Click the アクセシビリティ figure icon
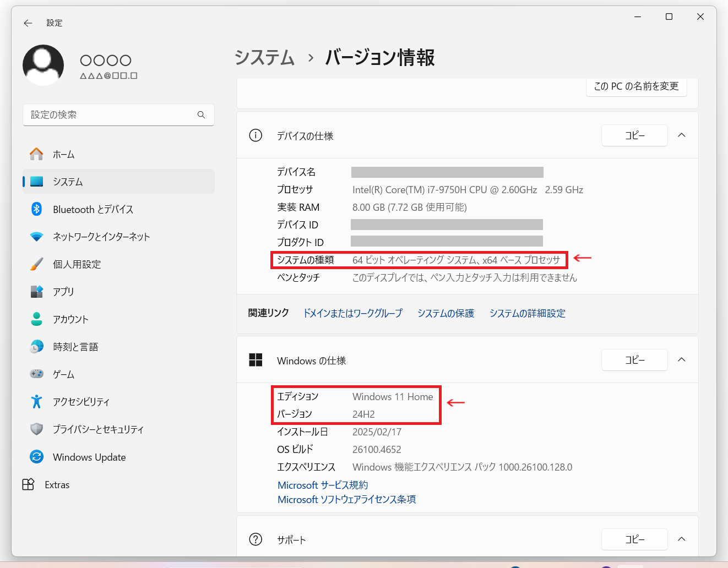 pyautogui.click(x=36, y=402)
